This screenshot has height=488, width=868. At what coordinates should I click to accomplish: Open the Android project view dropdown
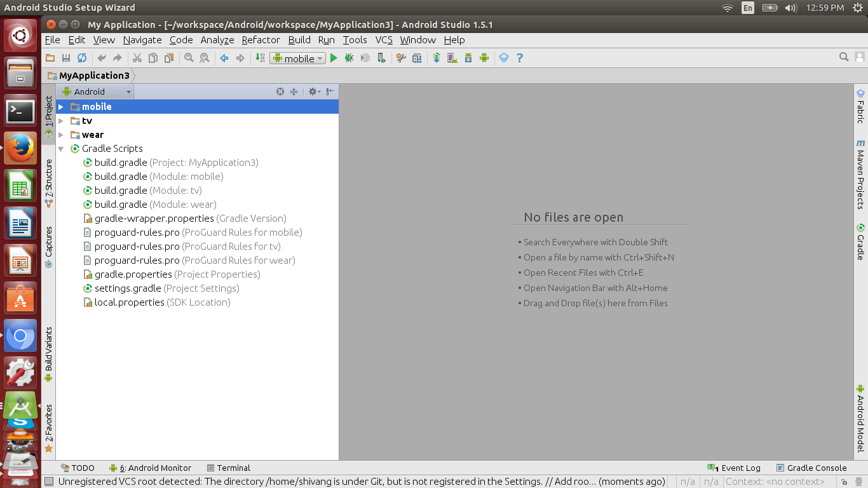96,91
